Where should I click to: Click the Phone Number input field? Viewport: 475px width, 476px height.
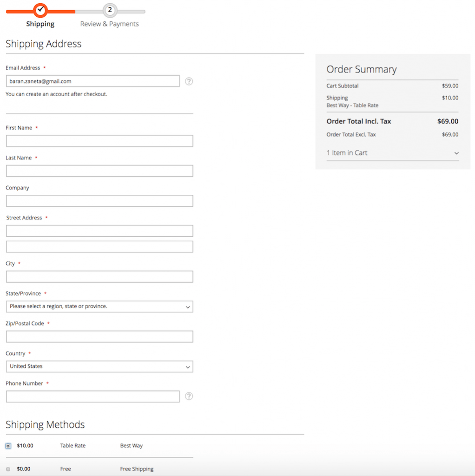[92, 397]
